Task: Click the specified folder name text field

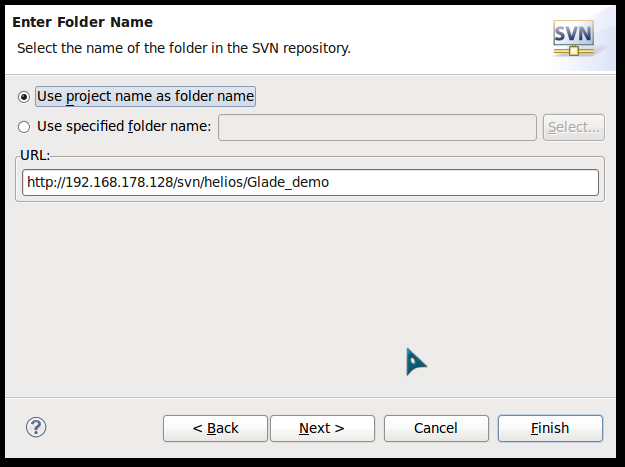Action: coord(377,127)
